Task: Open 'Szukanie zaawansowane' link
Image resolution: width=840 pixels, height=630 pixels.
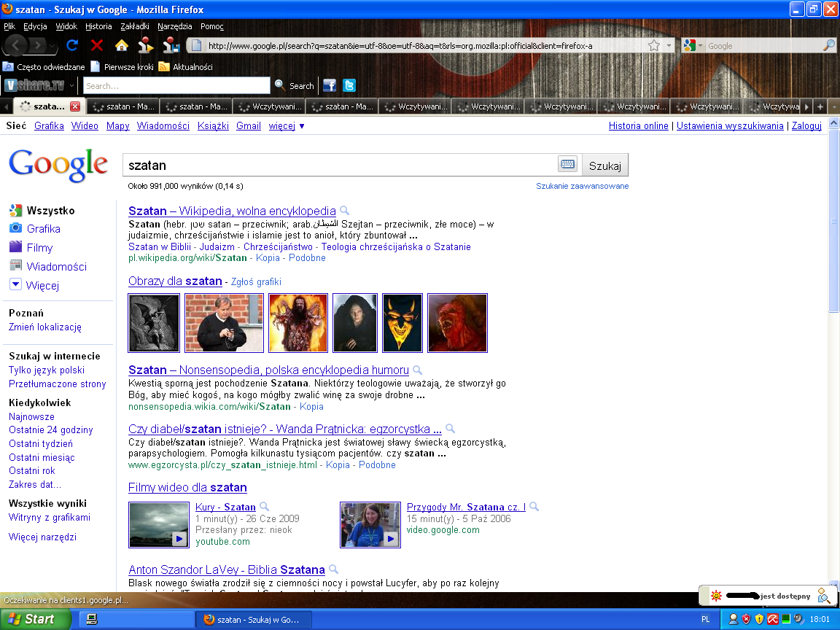Action: tap(582, 186)
